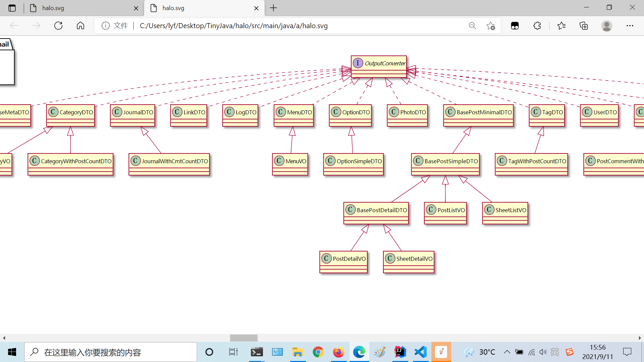Open File Explorer from taskbar
The image size is (644, 362).
coord(298,352)
